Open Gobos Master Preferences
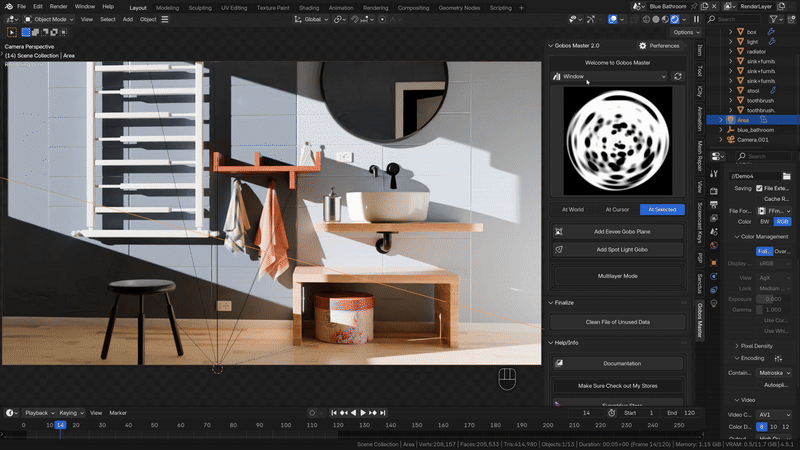800x450 pixels. [659, 46]
